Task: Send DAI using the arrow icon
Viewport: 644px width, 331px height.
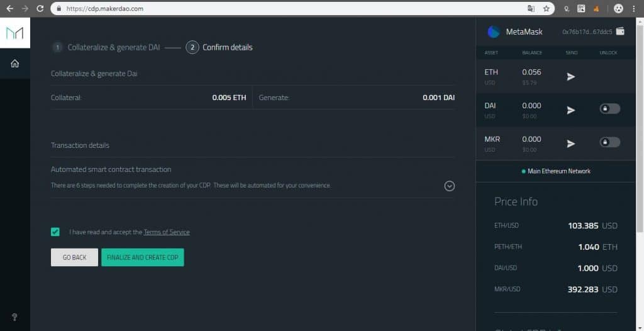Action: tap(570, 110)
